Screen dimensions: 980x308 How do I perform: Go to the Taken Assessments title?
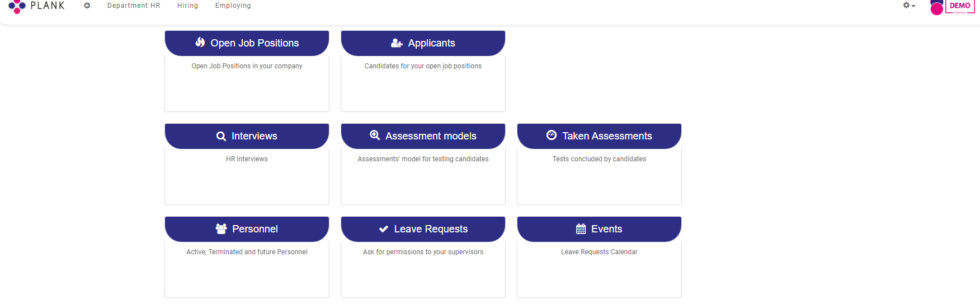tap(607, 136)
